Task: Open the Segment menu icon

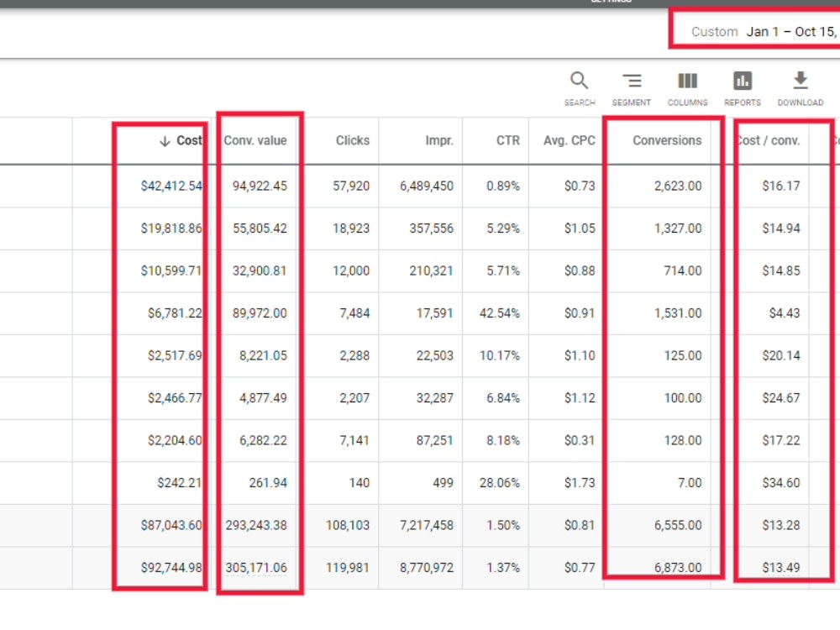Action: [632, 81]
